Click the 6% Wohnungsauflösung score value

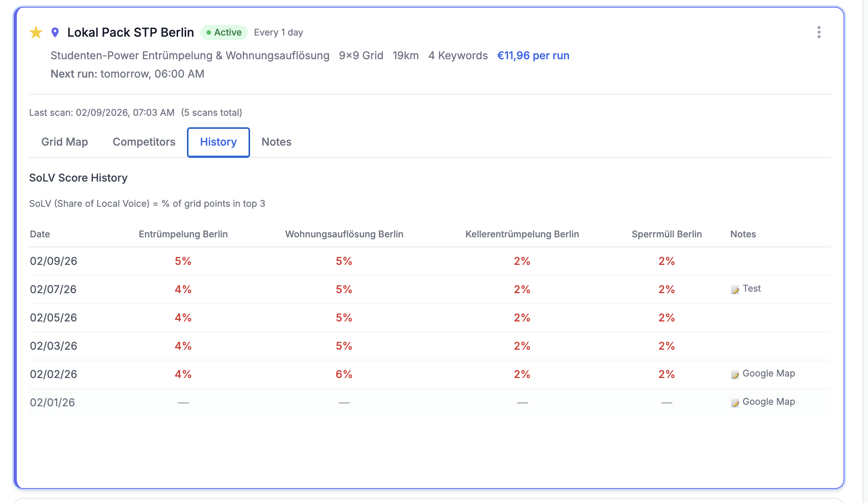[x=344, y=375]
